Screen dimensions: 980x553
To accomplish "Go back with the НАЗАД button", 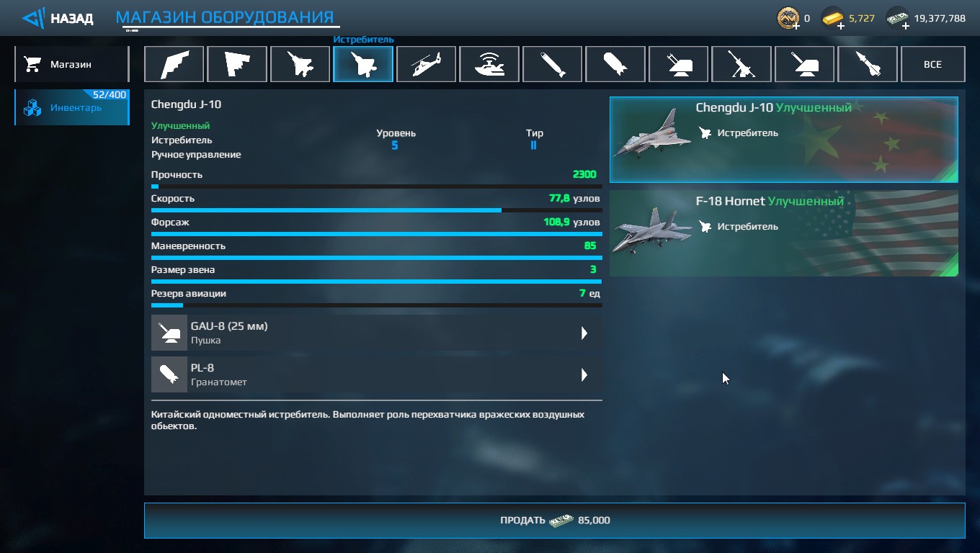I will 58,18.
